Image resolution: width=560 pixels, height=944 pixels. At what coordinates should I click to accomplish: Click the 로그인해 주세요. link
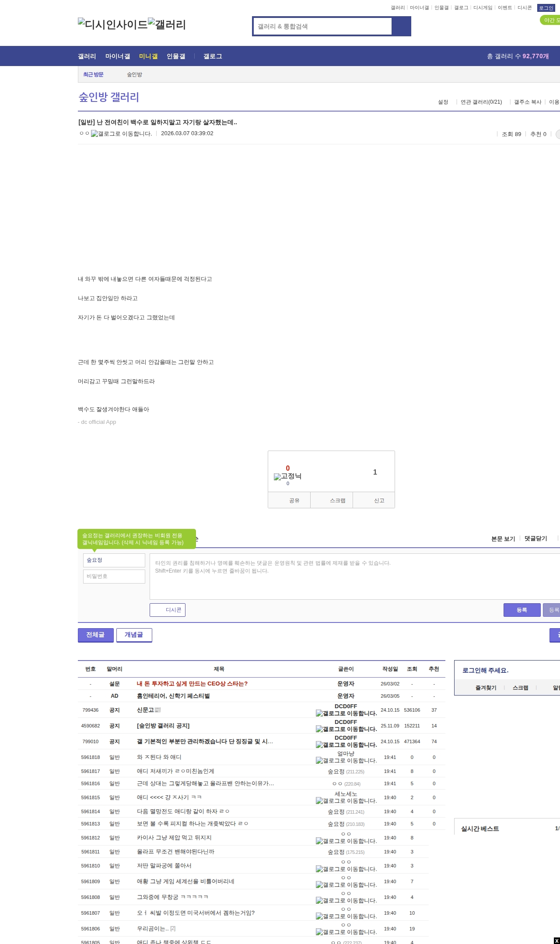click(485, 671)
